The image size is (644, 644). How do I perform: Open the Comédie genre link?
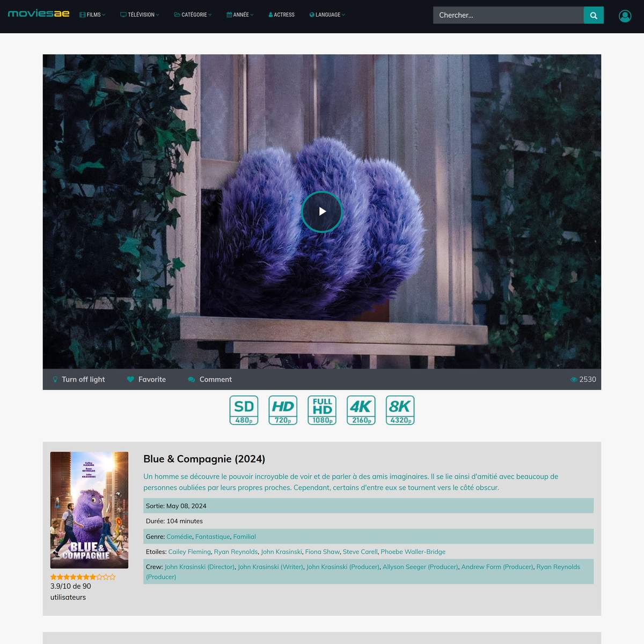[179, 537]
